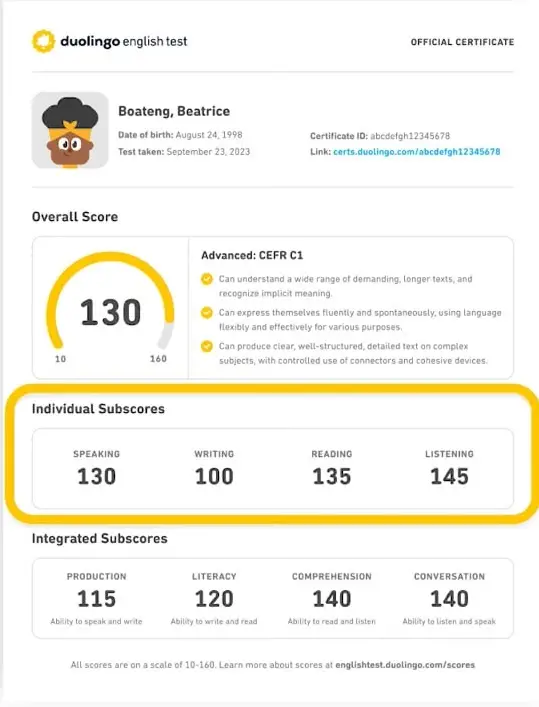Click the Comprehension integrated subscore 140

[x=332, y=599]
